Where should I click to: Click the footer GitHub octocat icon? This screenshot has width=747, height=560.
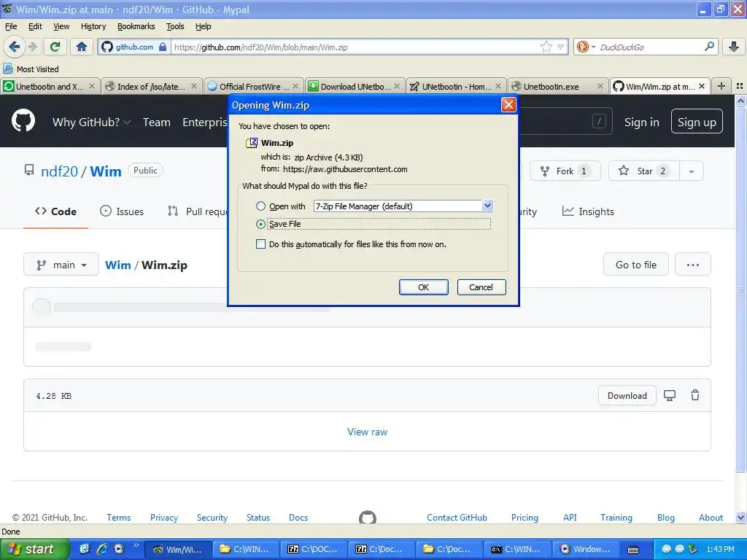[x=368, y=517]
